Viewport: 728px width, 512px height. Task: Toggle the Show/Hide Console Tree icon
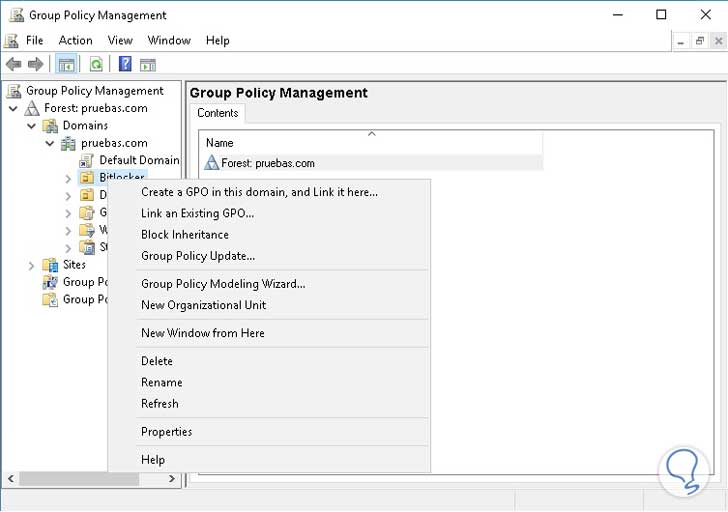pyautogui.click(x=67, y=64)
